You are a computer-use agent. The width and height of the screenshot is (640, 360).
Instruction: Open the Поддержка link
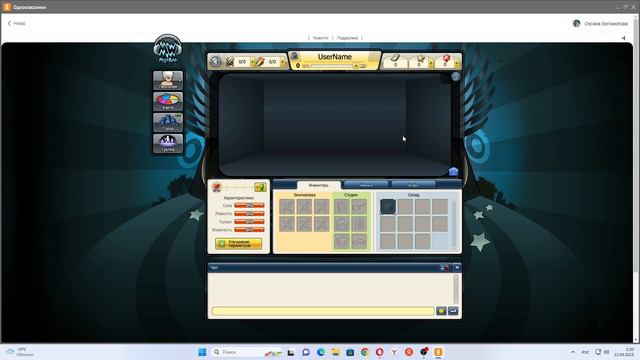point(347,38)
